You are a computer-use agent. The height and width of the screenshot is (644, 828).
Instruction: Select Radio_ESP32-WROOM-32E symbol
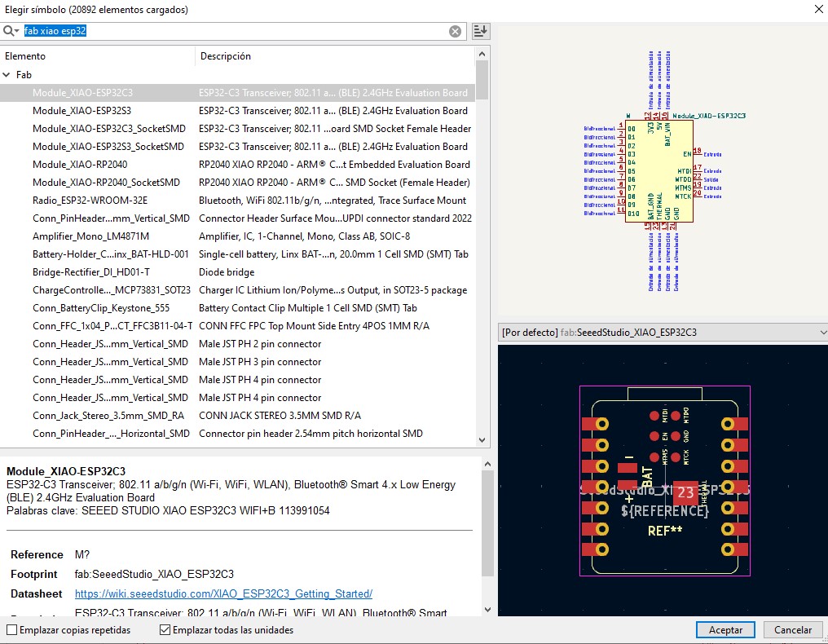pyautogui.click(x=238, y=201)
